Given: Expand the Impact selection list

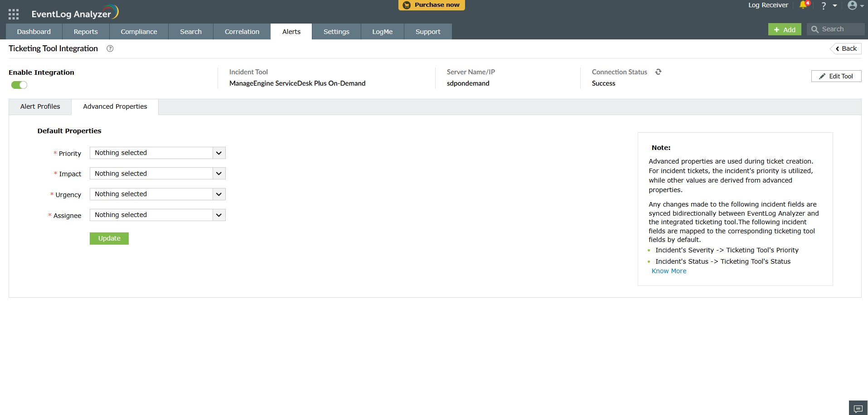Looking at the screenshot, I should (219, 173).
